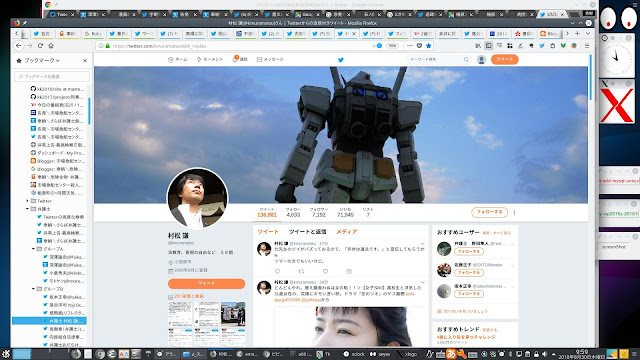This screenshot has height=360, width=640.
Task: Click the Twitter bird extension icon in toolbar
Action: tap(542, 46)
